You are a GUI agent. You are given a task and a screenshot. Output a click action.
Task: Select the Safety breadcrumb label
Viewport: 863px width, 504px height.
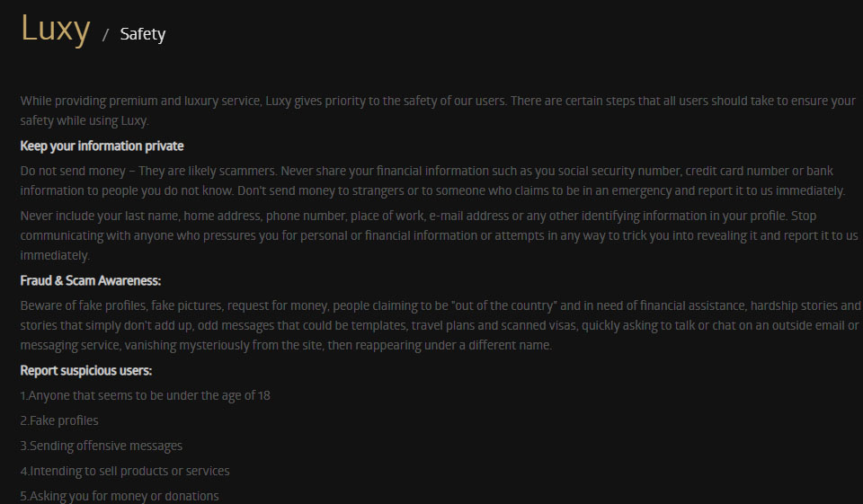pyautogui.click(x=142, y=34)
